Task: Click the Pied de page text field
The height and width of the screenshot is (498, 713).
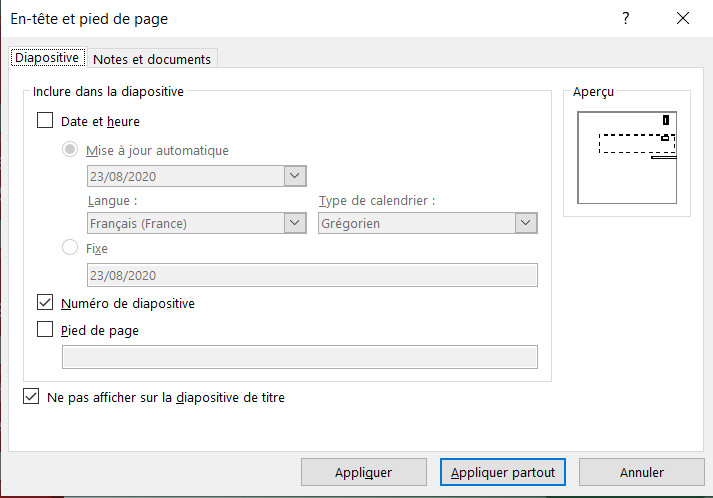Action: pyautogui.click(x=300, y=357)
